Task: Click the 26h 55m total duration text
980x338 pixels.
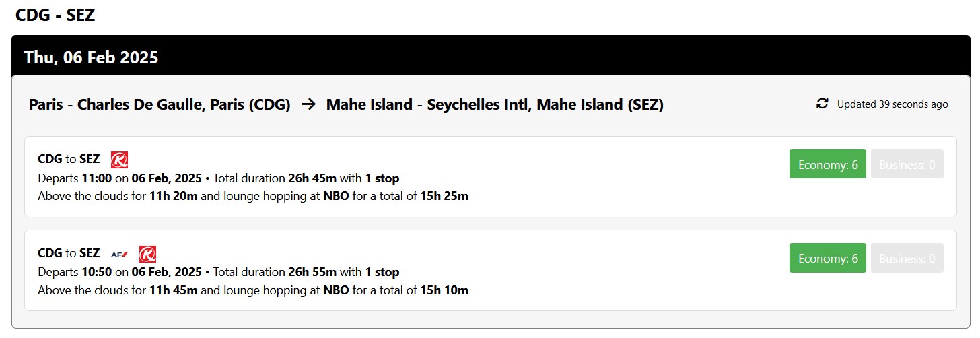Action: (x=312, y=272)
